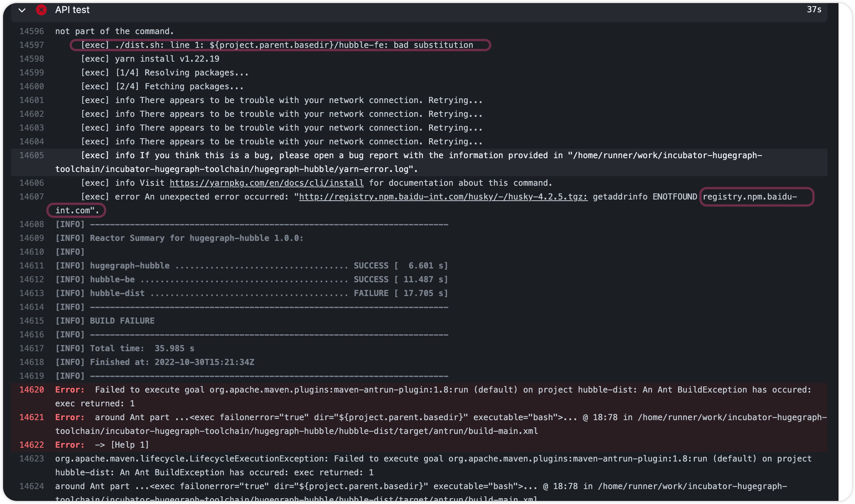Click line number 14596
The width and height of the screenshot is (855, 504).
(32, 31)
